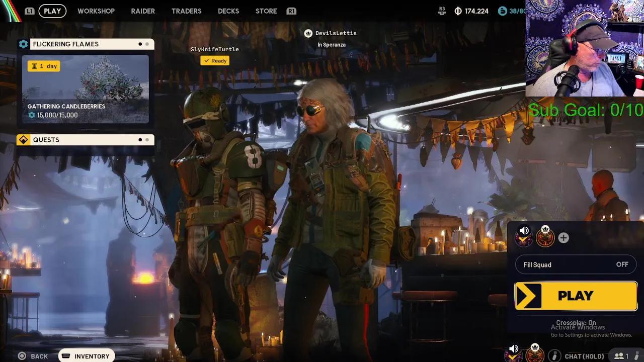Toggle Crossplay setting
The width and height of the screenshot is (644, 362).
(x=576, y=323)
